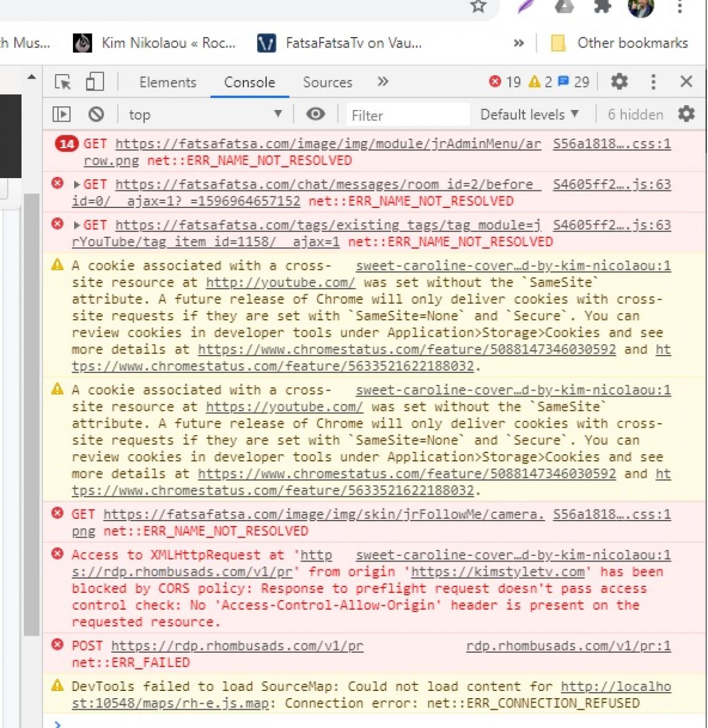
Task: Open DevTools settings gear
Action: [x=619, y=82]
